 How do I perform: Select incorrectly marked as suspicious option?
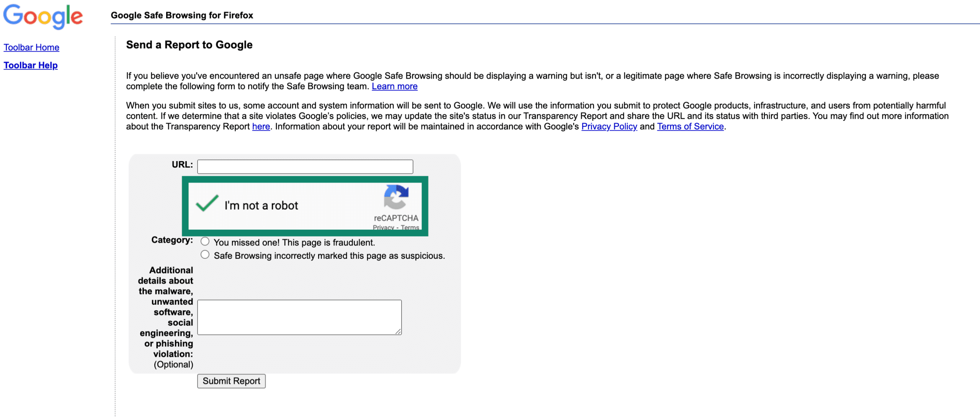205,254
